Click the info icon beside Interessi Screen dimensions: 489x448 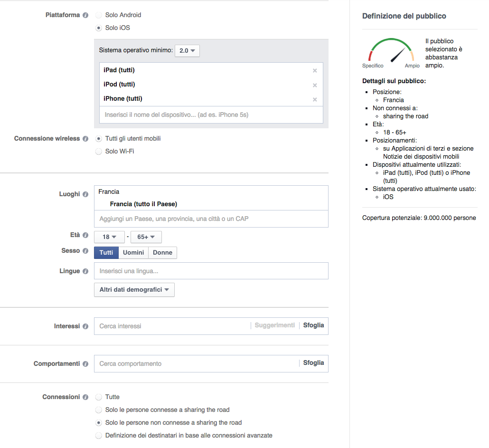(85, 326)
